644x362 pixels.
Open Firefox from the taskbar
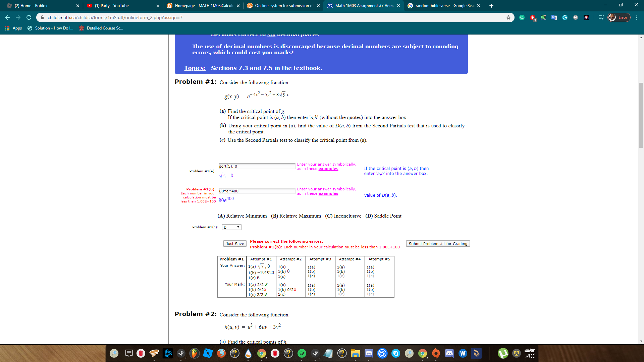pos(221,353)
